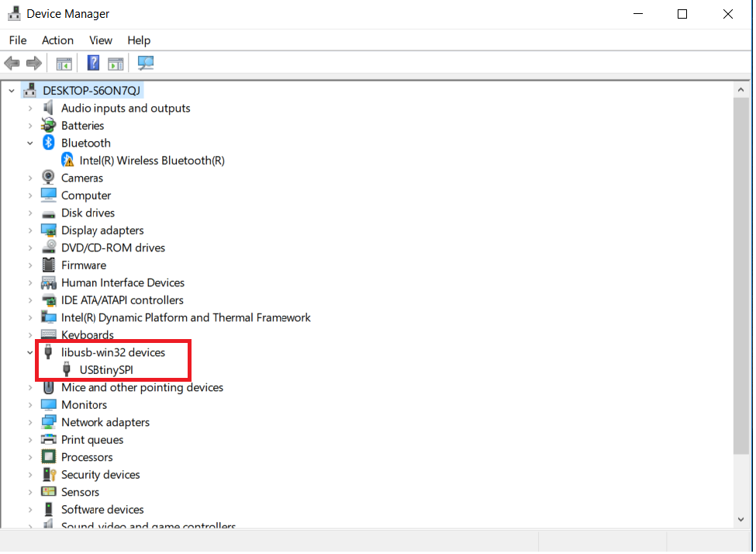Select Intel(R) Wireless Bluetooth(R) device
This screenshot has width=756, height=554.
click(152, 160)
